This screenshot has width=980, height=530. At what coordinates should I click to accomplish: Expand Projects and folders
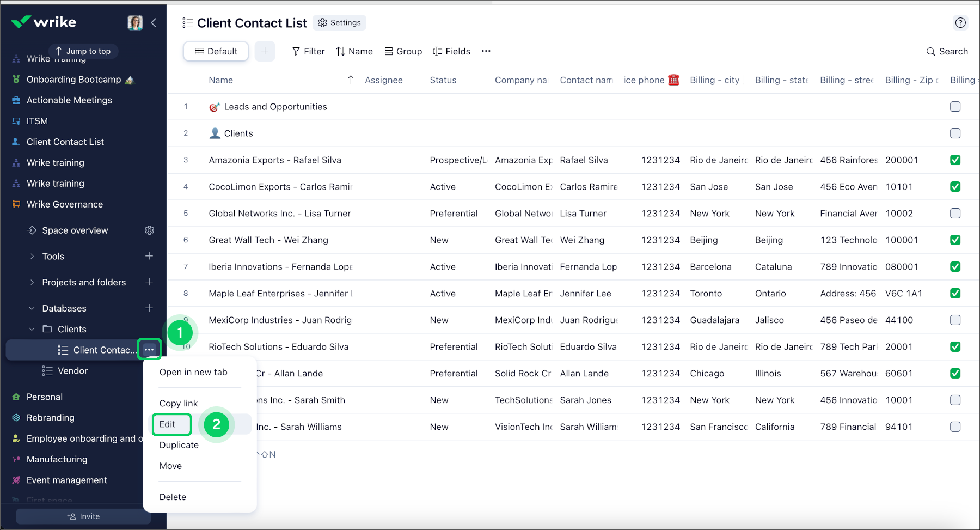32,282
